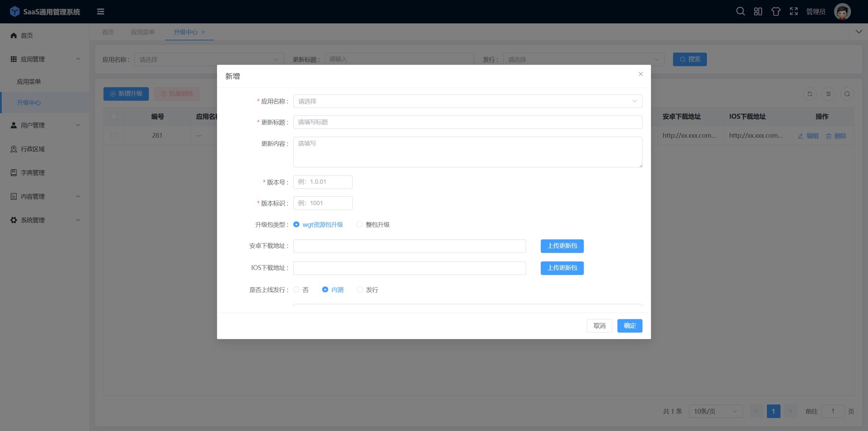Click the 行政区域 location icon in sidebar
This screenshot has width=868, height=431.
click(14, 149)
